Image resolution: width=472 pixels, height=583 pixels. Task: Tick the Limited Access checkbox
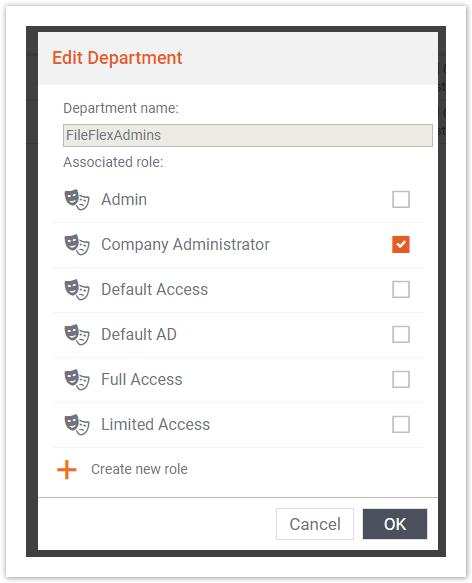pos(401,424)
